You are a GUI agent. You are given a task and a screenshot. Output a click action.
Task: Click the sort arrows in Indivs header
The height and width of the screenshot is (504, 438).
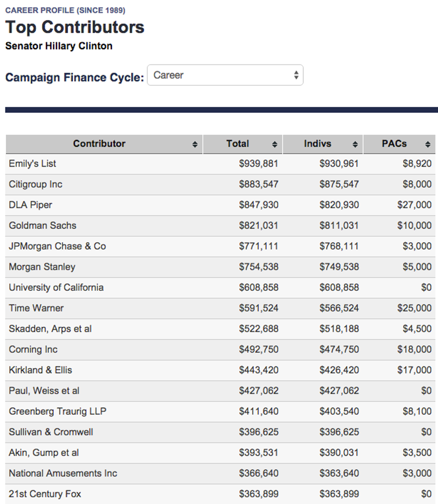355,144
